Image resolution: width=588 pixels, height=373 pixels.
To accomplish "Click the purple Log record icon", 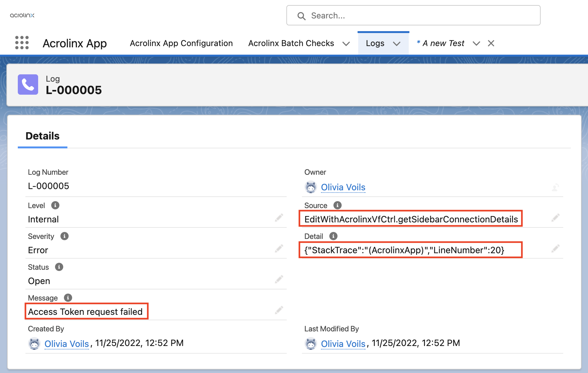I will pos(28,85).
